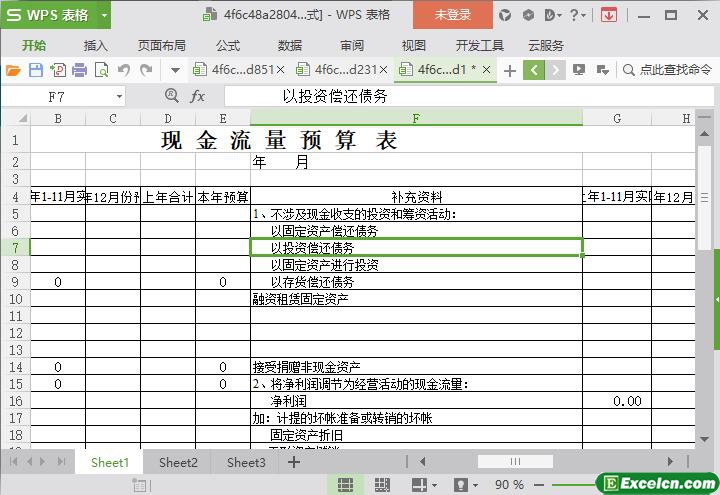Print using the printer icon
Viewport: 720px width, 495px height.
pyautogui.click(x=79, y=70)
